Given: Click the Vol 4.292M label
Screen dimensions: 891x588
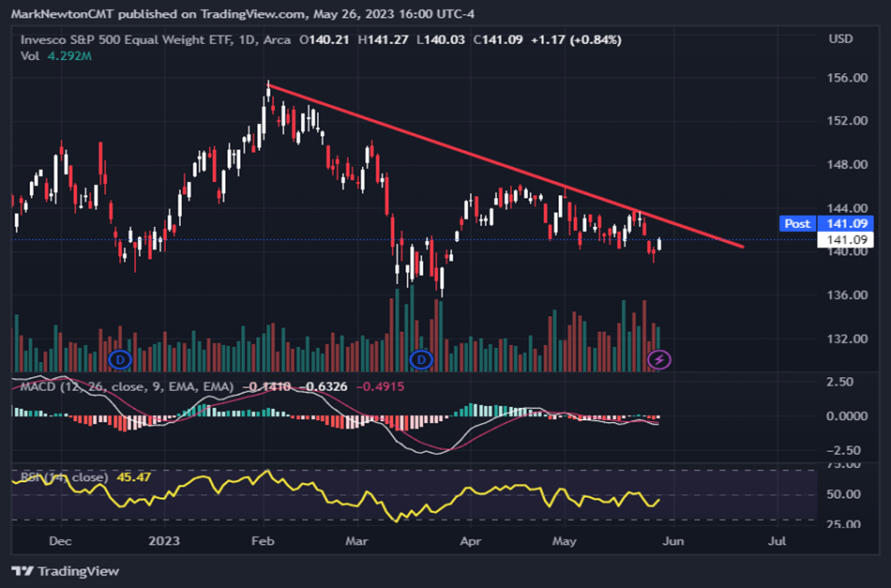Looking at the screenshot, I should (x=55, y=56).
